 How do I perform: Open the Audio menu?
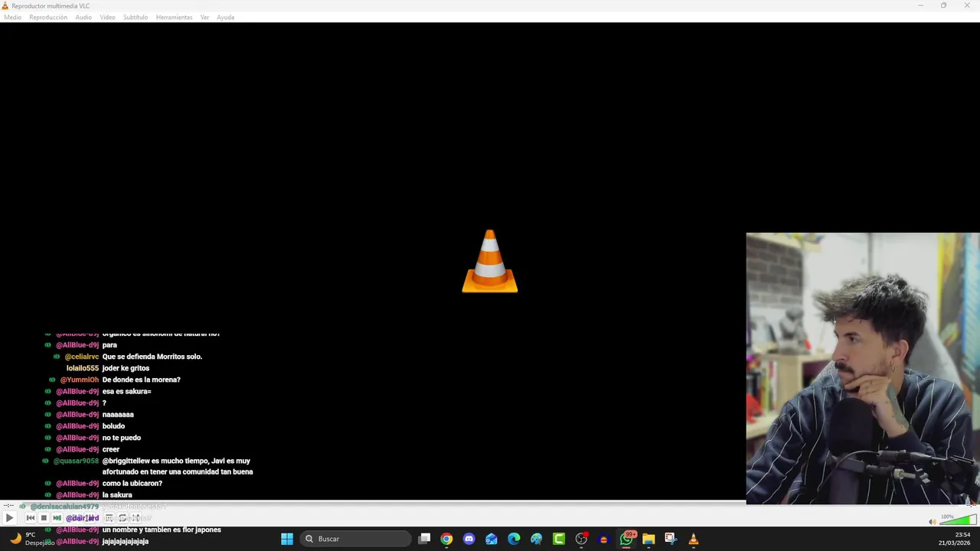click(83, 17)
